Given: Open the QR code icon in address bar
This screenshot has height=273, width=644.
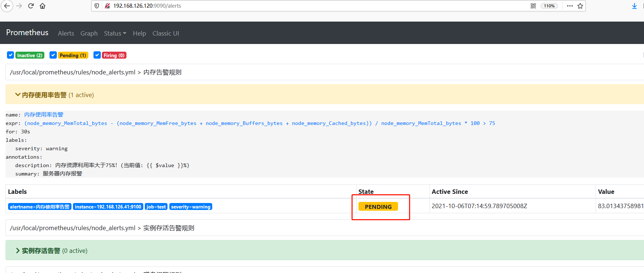Looking at the screenshot, I should coord(533,6).
